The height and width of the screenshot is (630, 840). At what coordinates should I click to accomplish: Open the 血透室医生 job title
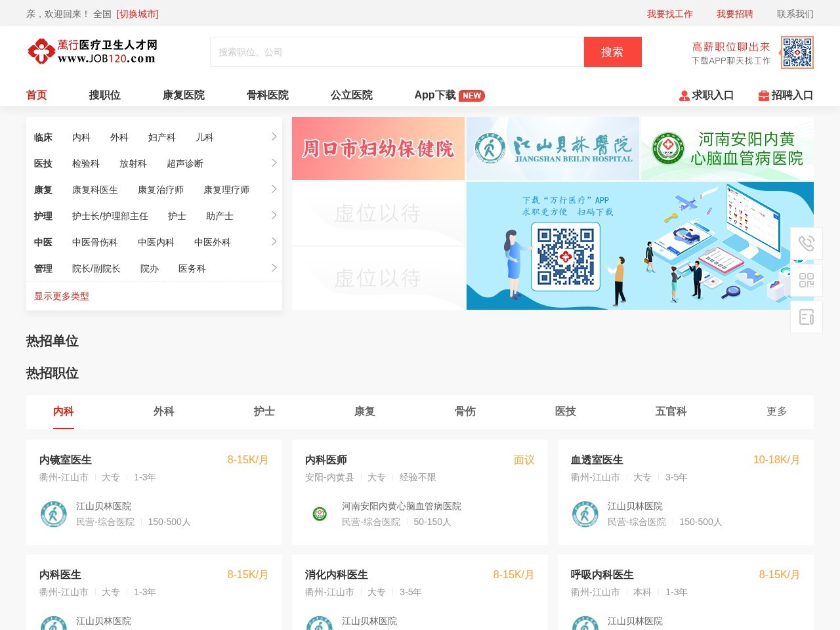pyautogui.click(x=597, y=460)
